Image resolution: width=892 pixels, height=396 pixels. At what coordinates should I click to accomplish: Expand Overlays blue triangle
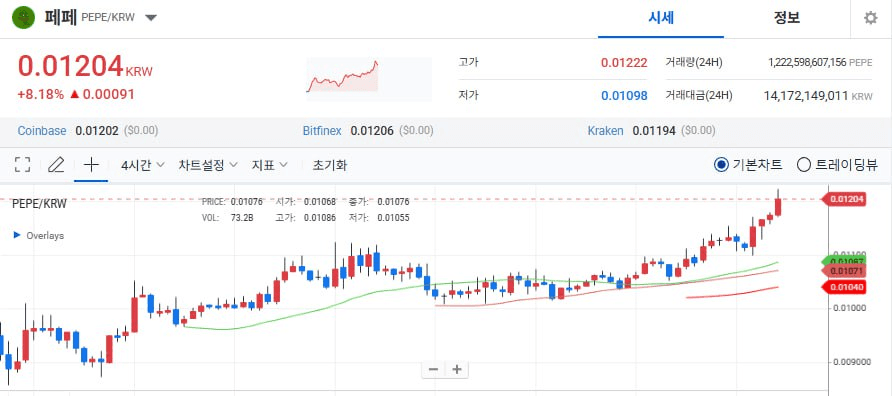[x=16, y=235]
